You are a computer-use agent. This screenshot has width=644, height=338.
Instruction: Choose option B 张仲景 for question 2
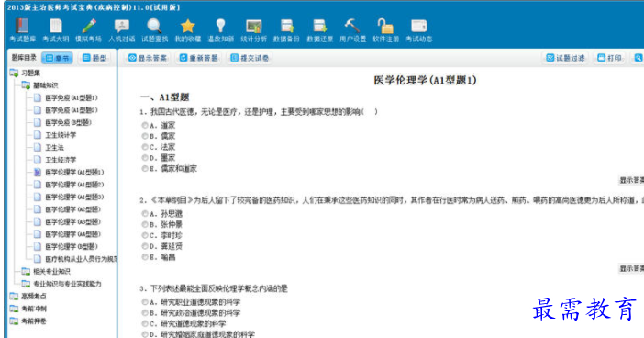point(145,224)
